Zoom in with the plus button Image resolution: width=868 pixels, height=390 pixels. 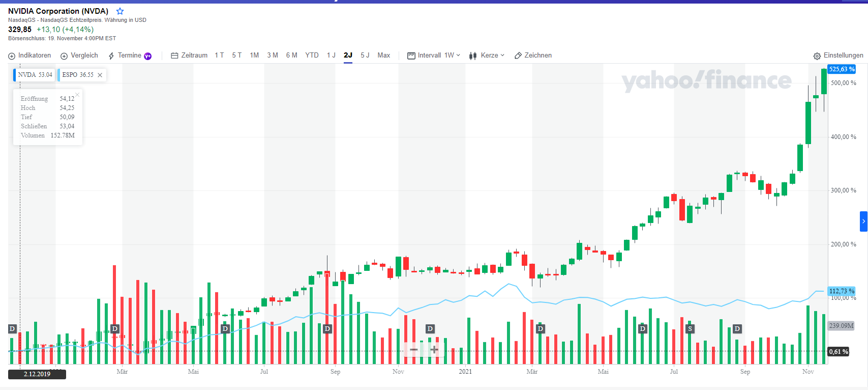(x=434, y=349)
